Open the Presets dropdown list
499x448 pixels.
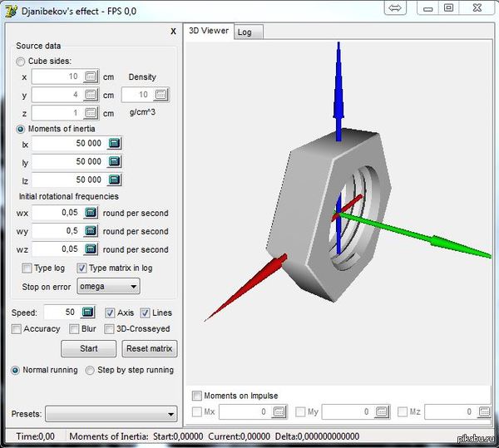point(111,414)
